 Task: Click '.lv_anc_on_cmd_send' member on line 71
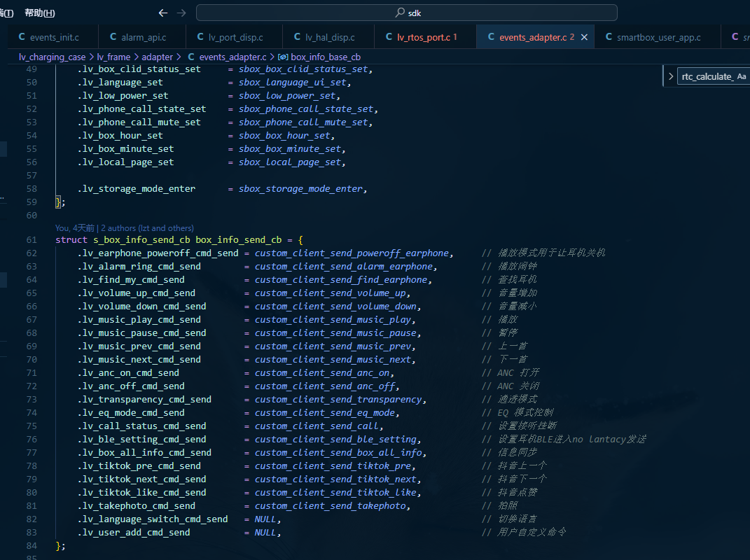pos(128,373)
